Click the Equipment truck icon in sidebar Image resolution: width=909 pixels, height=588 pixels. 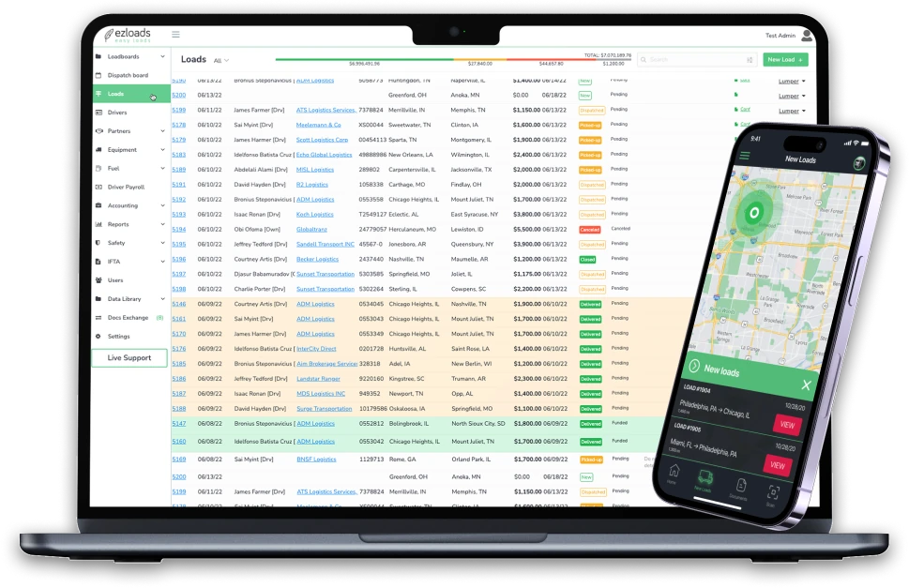tap(98, 149)
